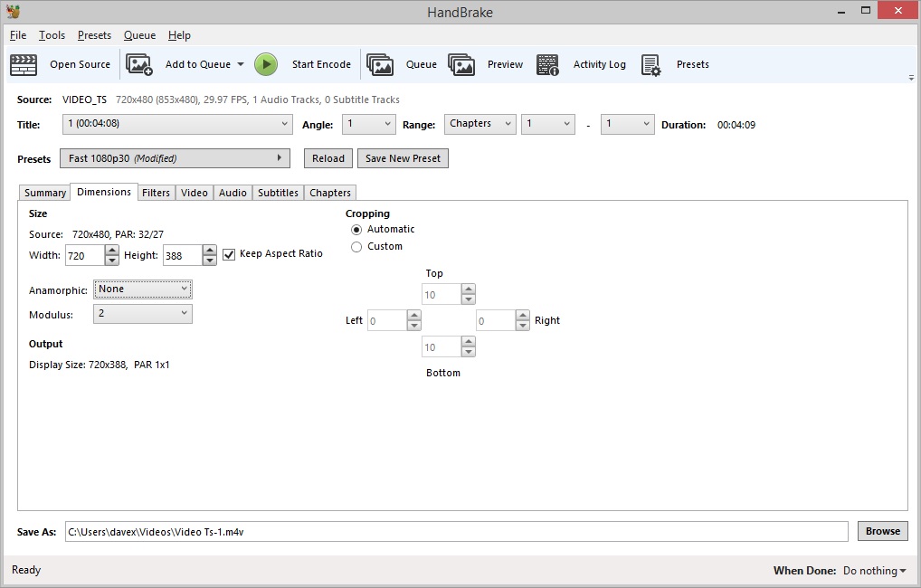The image size is (921, 588).
Task: Click the Open Source clapperboard icon
Action: tap(24, 64)
